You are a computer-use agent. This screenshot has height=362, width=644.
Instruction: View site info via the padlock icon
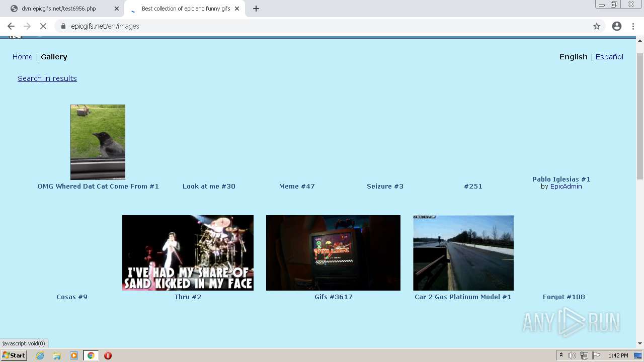63,26
